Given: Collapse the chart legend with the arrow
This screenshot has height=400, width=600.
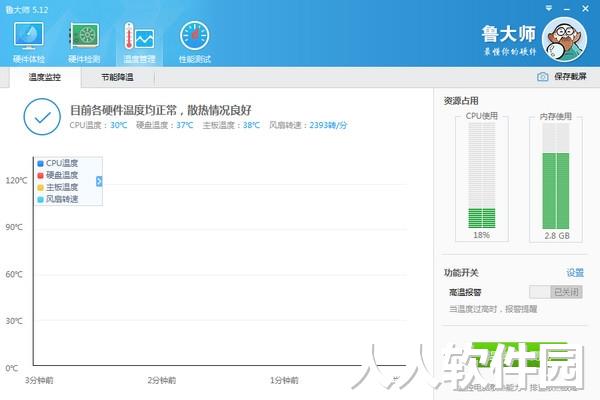Looking at the screenshot, I should (99, 181).
